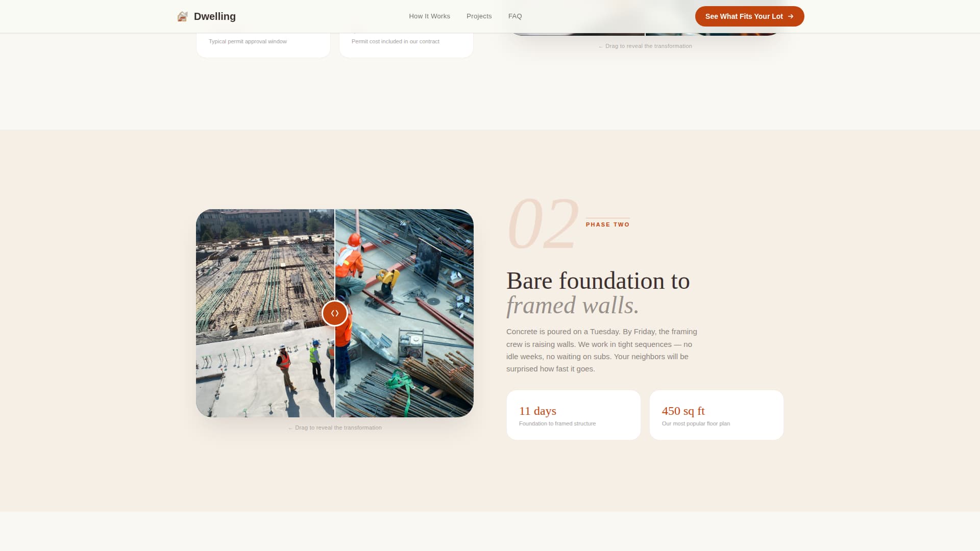
Task: Click the circular orange slider knob on the Phase Two image
Action: pyautogui.click(x=335, y=313)
